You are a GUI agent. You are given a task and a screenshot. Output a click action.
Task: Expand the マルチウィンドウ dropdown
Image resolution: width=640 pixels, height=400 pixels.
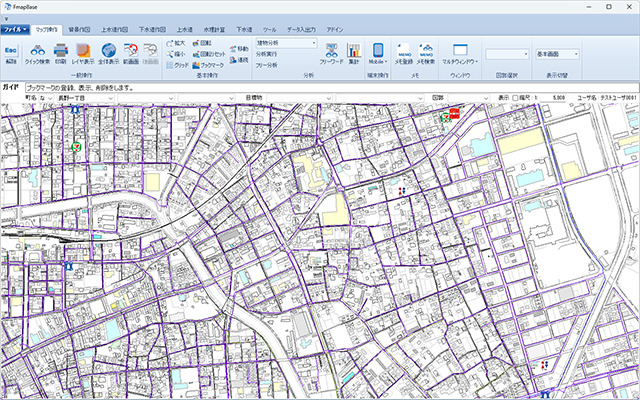(x=461, y=53)
